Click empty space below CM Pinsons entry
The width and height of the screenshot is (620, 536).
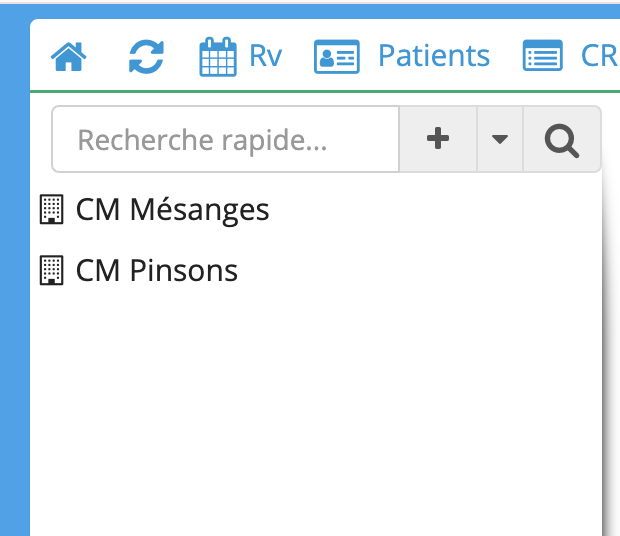[316, 407]
